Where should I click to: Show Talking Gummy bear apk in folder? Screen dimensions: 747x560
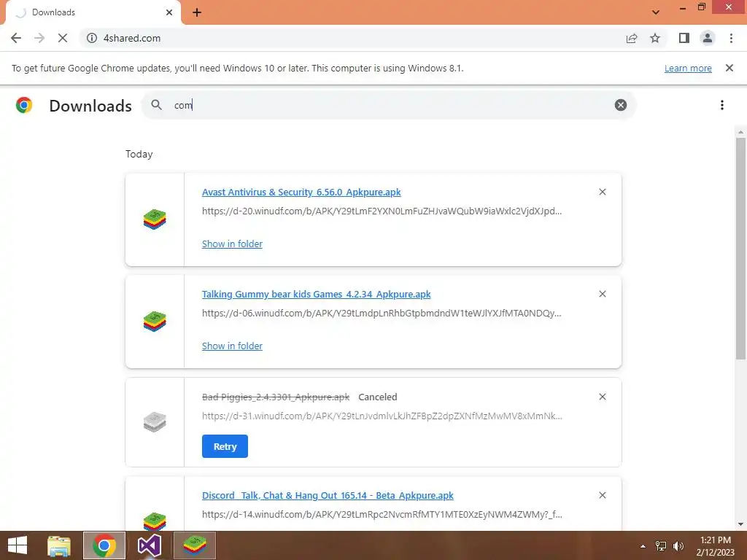pyautogui.click(x=232, y=346)
